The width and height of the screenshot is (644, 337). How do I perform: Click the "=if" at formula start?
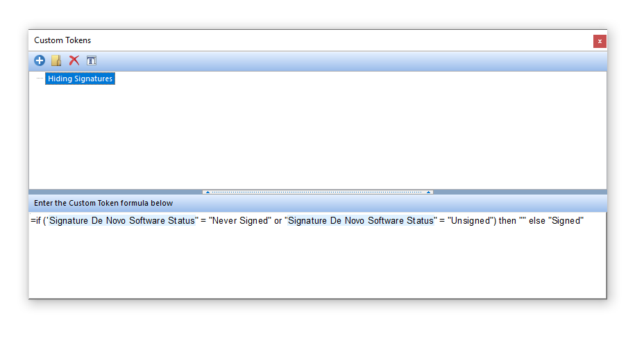point(36,222)
